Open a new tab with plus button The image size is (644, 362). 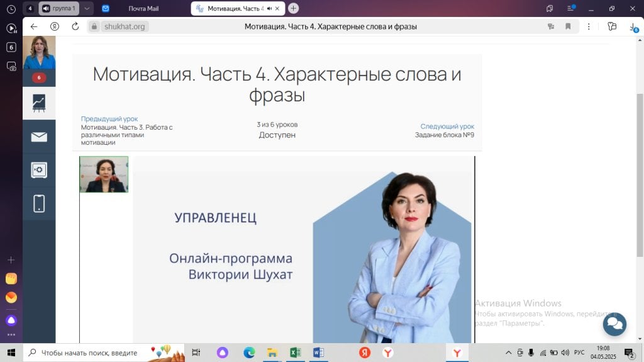293,8
